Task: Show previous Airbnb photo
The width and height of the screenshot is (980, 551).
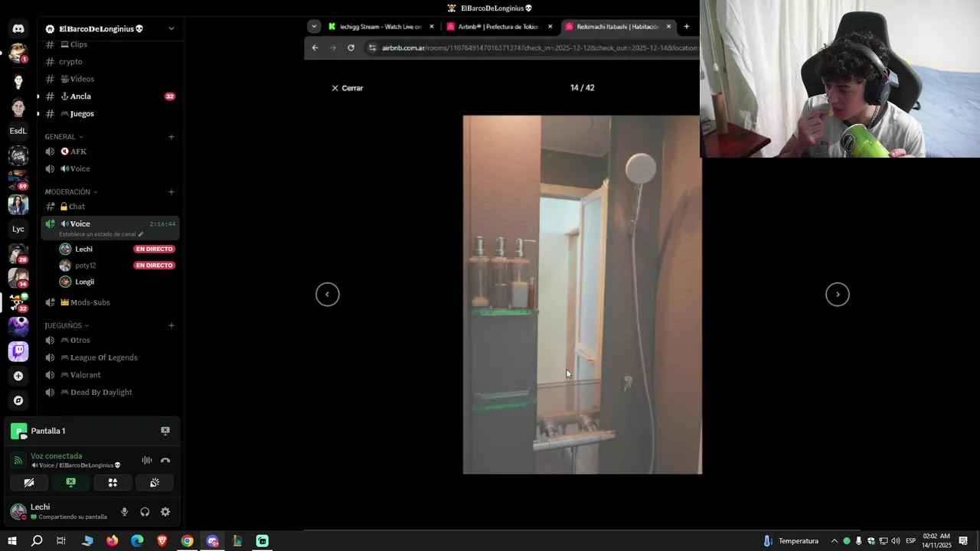Action: coord(328,295)
